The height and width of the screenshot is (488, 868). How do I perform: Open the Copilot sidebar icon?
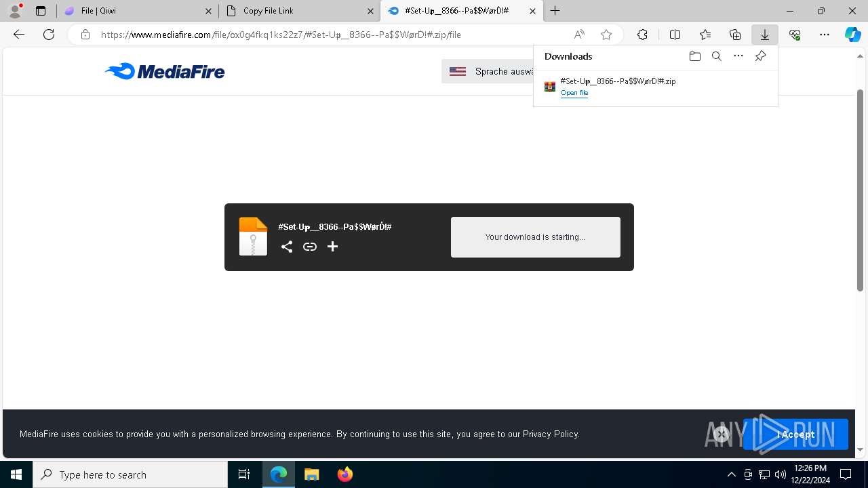point(852,35)
